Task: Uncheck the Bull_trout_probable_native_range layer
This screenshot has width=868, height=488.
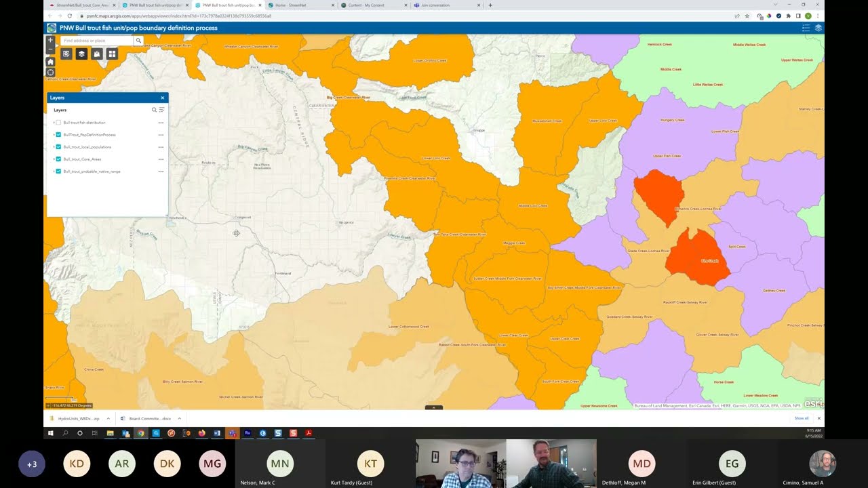Action: click(x=59, y=171)
